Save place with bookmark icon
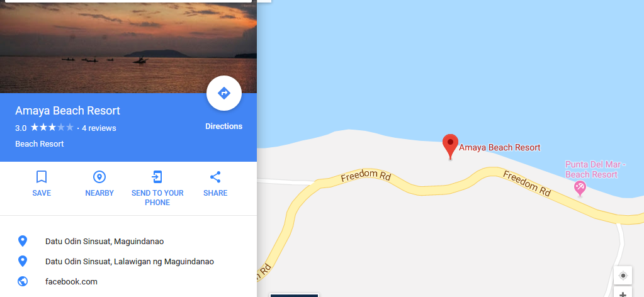Viewport: 644px width, 297px height. 42,177
